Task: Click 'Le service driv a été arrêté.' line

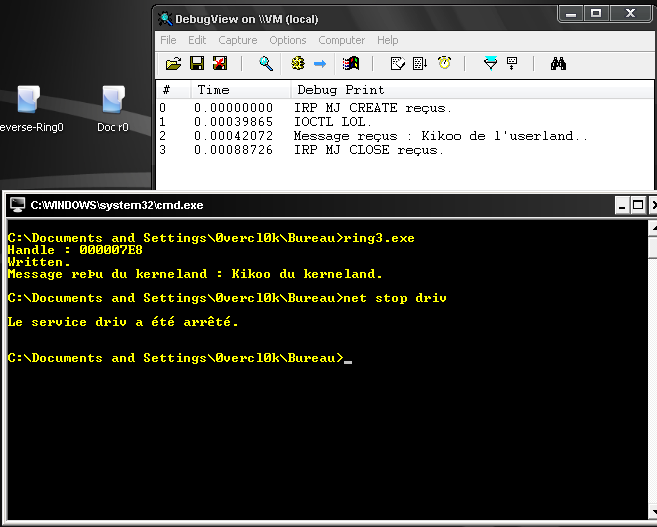Action: (x=123, y=322)
